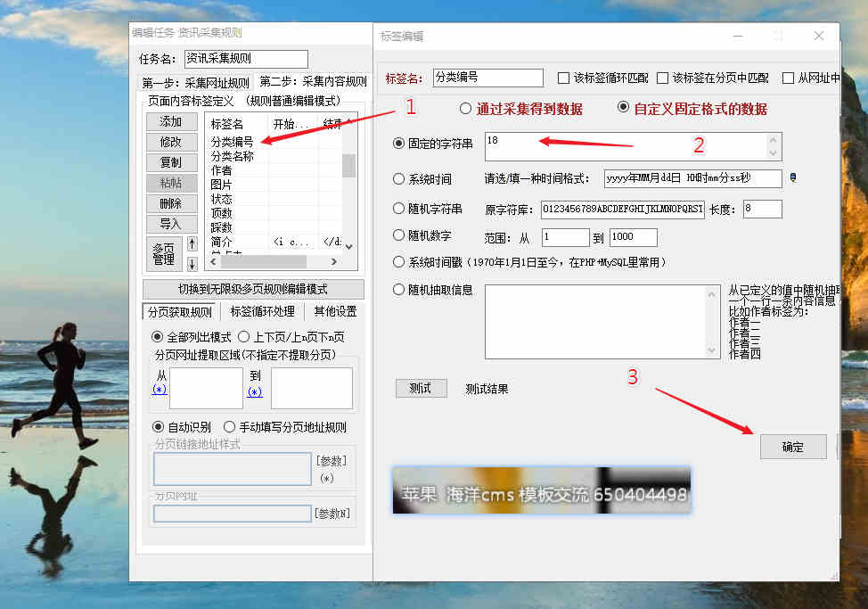Enable the 该标签循环匹配 checkbox
Viewport: 868px width, 609px height.
(563, 78)
